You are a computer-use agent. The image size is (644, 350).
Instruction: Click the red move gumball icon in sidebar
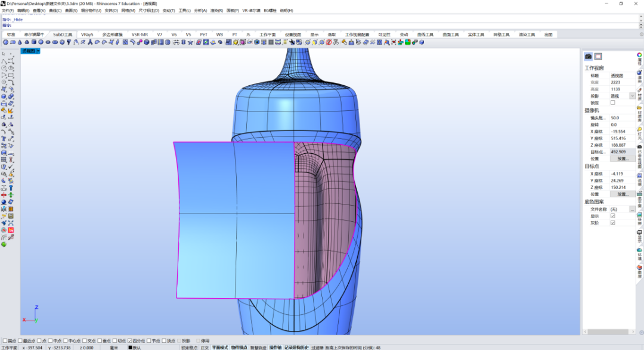click(4, 195)
